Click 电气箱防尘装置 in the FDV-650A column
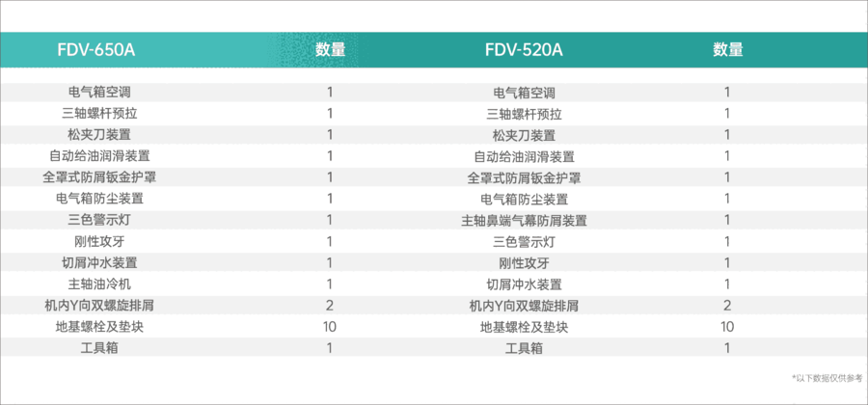 tap(99, 199)
